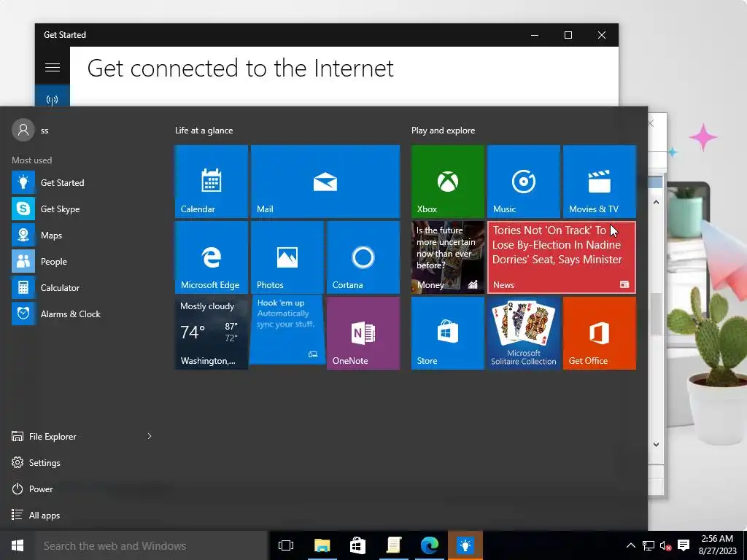Open the Edge browser taskbar icon
This screenshot has width=747, height=560.
click(430, 545)
